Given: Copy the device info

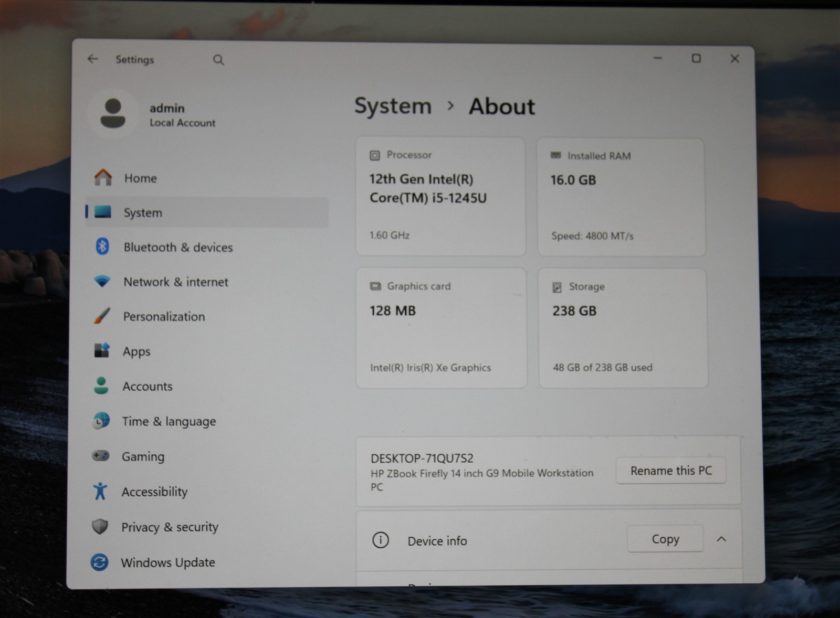Looking at the screenshot, I should [x=665, y=539].
